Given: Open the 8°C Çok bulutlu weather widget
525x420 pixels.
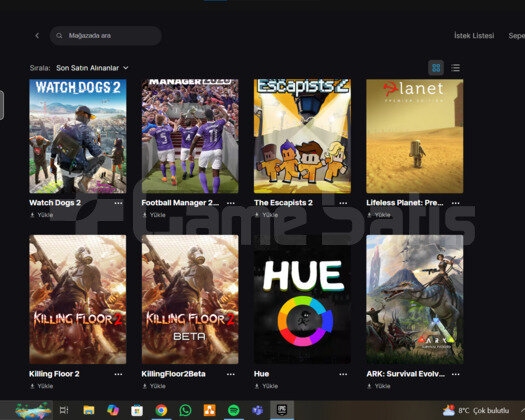Looking at the screenshot, I should (x=476, y=410).
